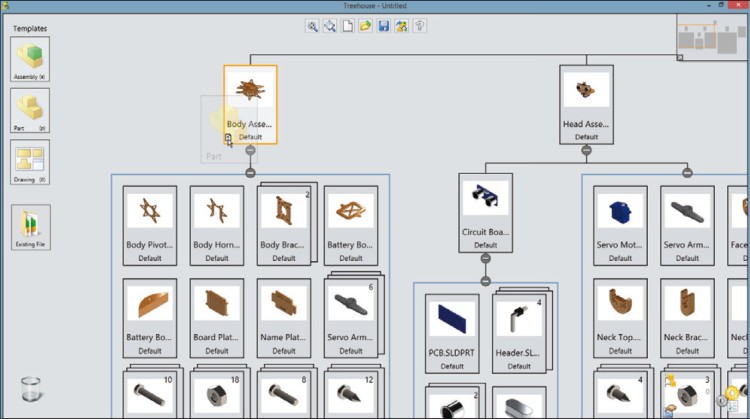750x419 pixels.
Task: Click the zoom to area magnifier icon
Action: 313,27
